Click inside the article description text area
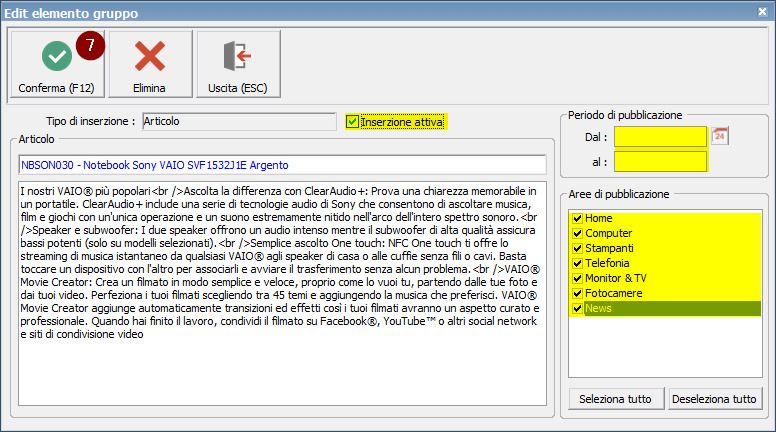Image resolution: width=776 pixels, height=432 pixels. pyautogui.click(x=283, y=293)
